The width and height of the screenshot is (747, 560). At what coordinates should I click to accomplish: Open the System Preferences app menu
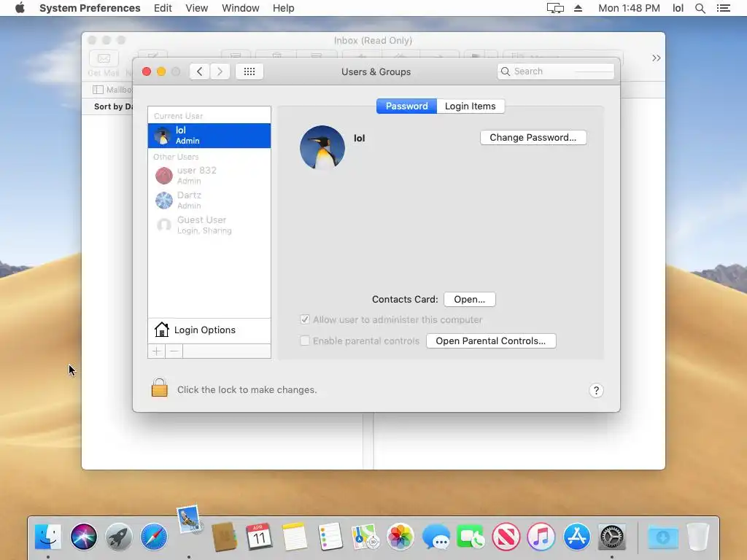(x=90, y=8)
